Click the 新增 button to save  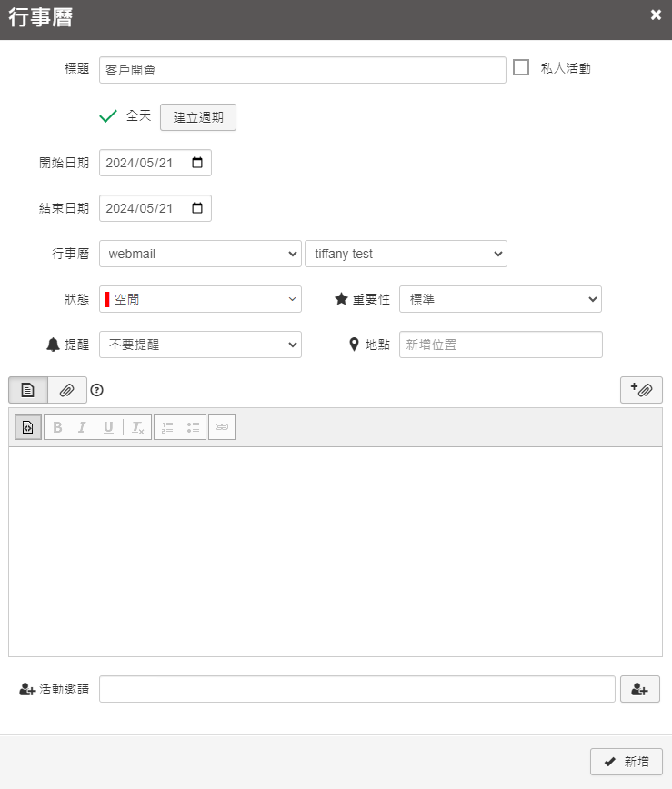pos(627,762)
